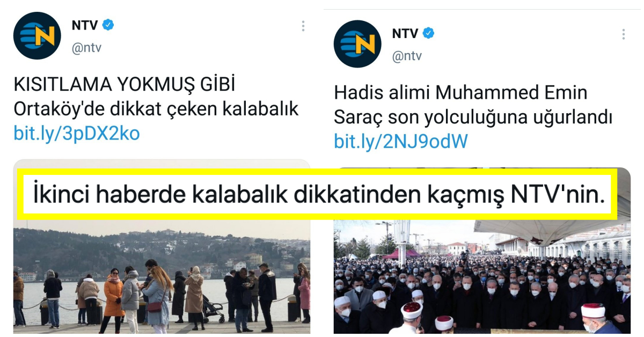This screenshot has height=337, width=644.
Task: Open the funeral crowd photo with masked men
Action: tap(482, 277)
